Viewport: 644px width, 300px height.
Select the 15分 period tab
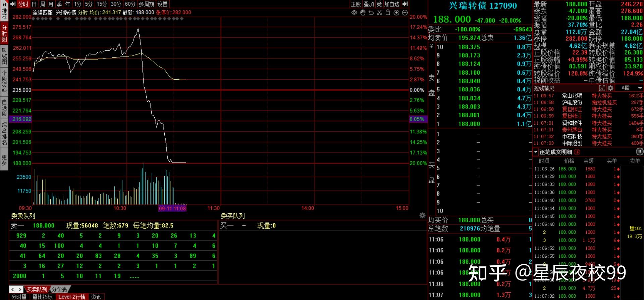tap(102, 4)
